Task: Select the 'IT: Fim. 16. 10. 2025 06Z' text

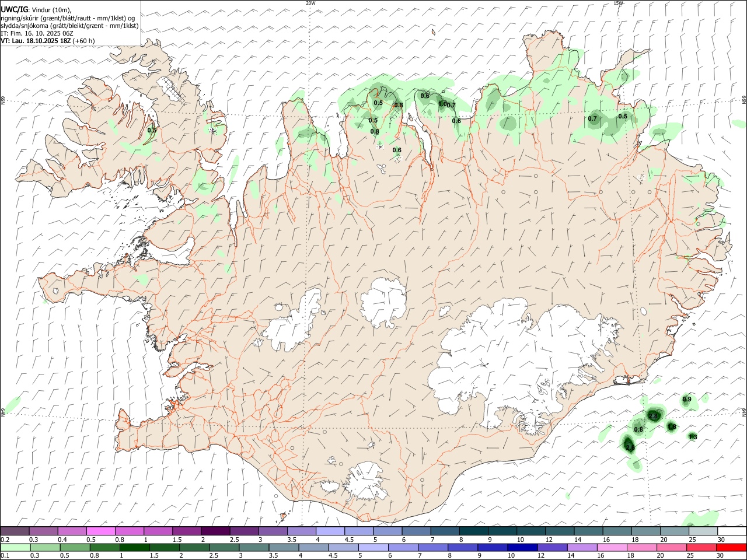Action: 37,33
